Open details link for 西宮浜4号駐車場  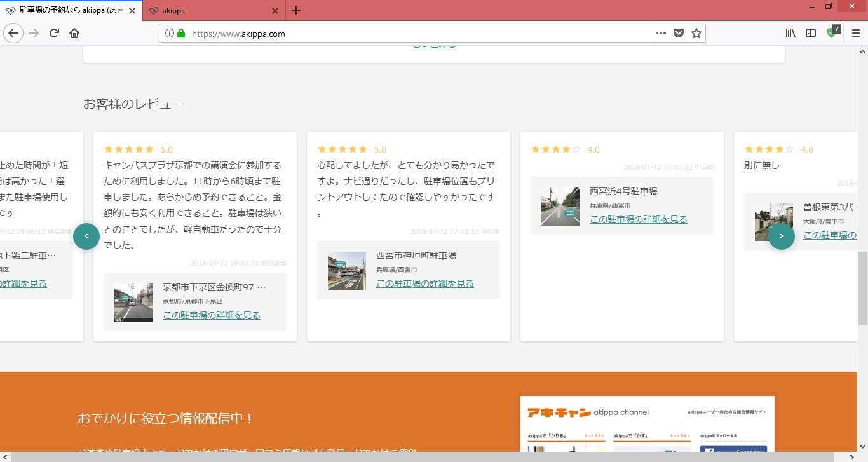[638, 219]
